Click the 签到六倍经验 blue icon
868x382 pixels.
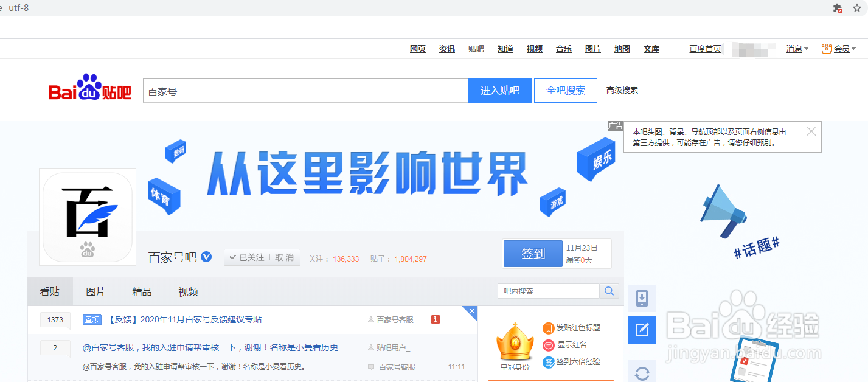click(x=548, y=362)
